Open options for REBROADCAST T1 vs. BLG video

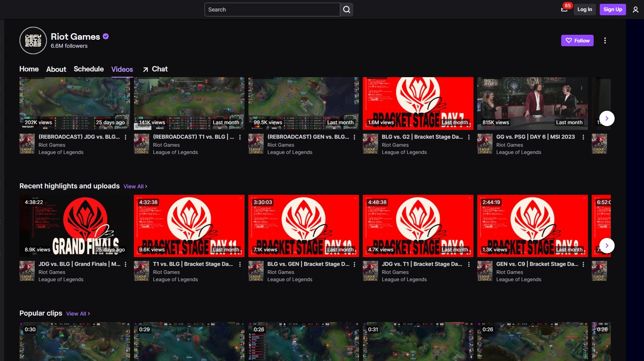point(240,137)
